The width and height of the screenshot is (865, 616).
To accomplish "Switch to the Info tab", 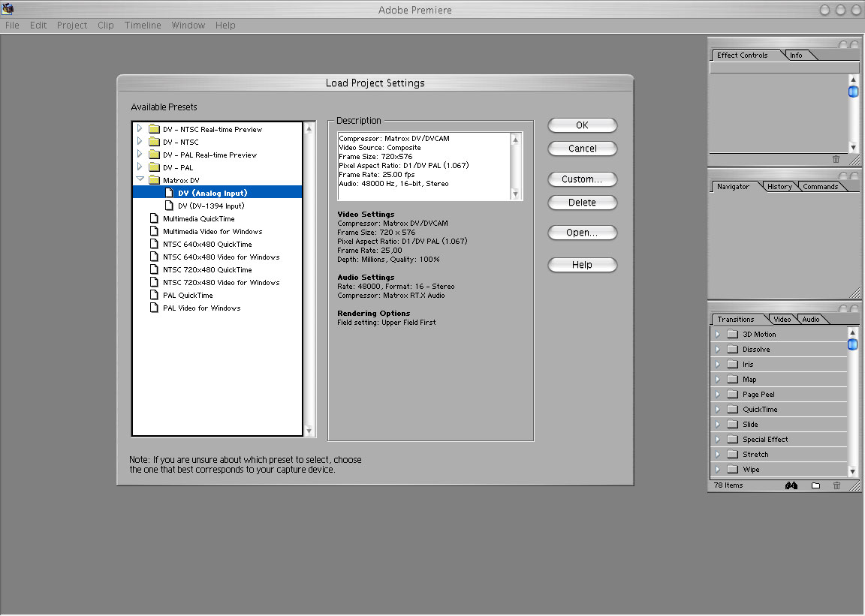I will coord(796,56).
